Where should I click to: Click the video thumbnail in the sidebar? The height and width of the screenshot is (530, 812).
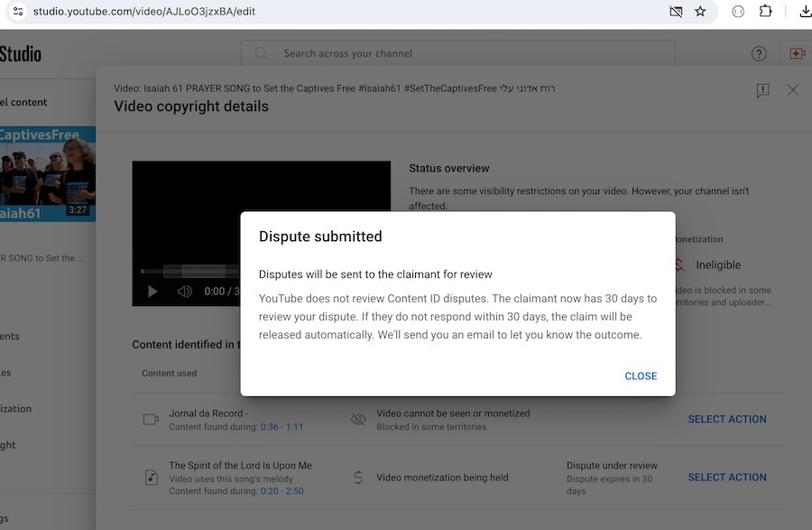click(47, 173)
